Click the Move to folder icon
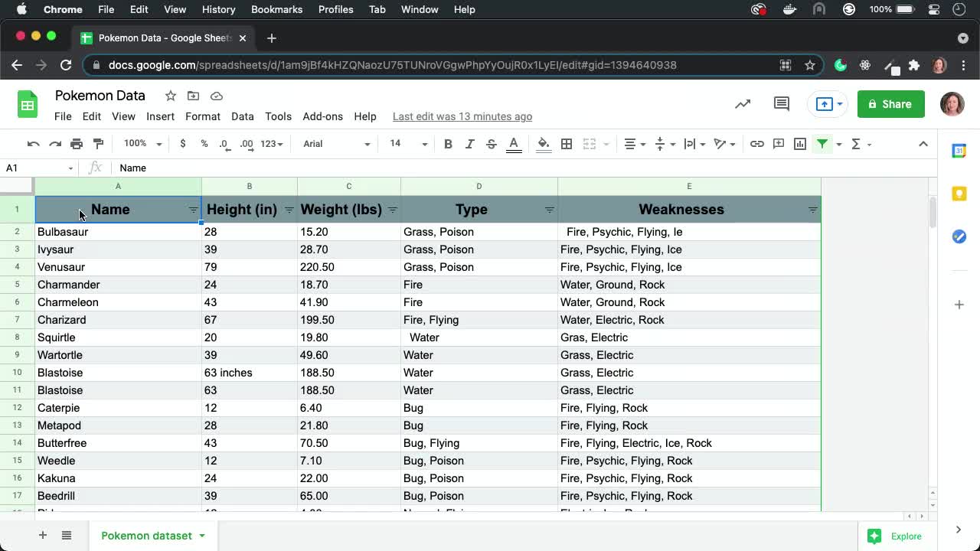 (x=193, y=96)
